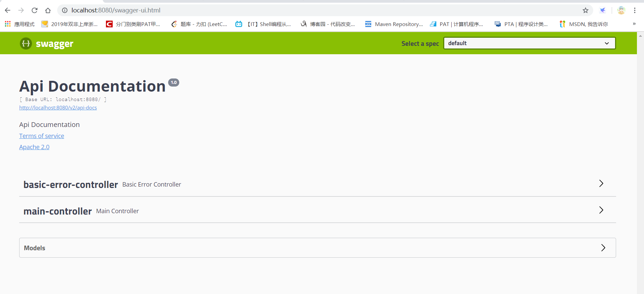View site information icon in address bar
This screenshot has height=294, width=644.
tap(65, 10)
